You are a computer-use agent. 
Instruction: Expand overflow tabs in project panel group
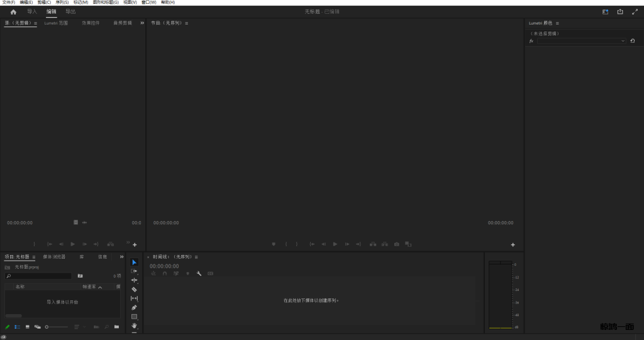(122, 256)
